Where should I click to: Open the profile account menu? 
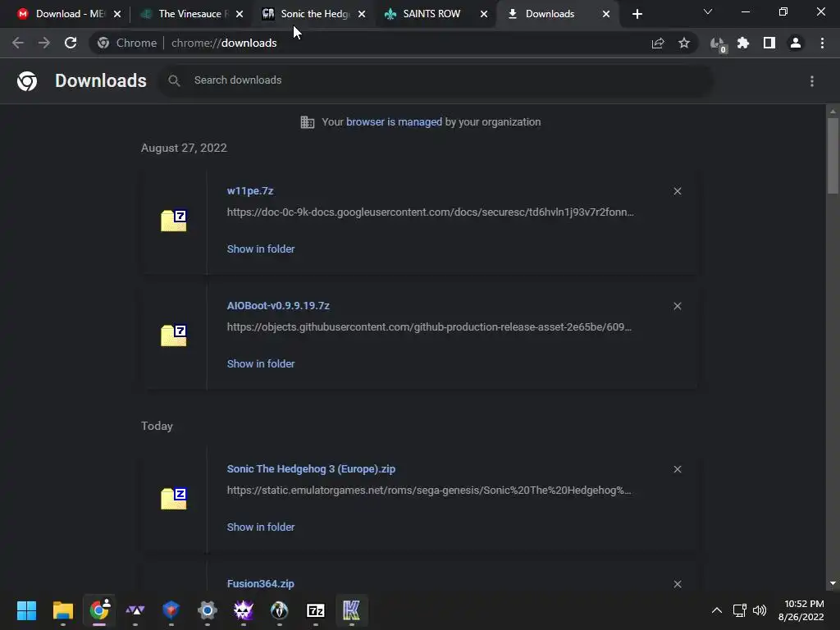(x=796, y=43)
